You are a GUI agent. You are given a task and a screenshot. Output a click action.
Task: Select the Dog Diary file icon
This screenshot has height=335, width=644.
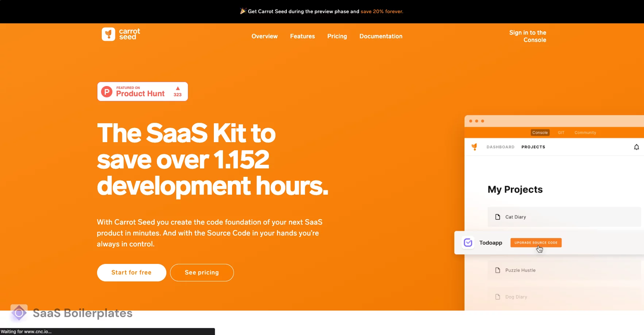tap(498, 297)
